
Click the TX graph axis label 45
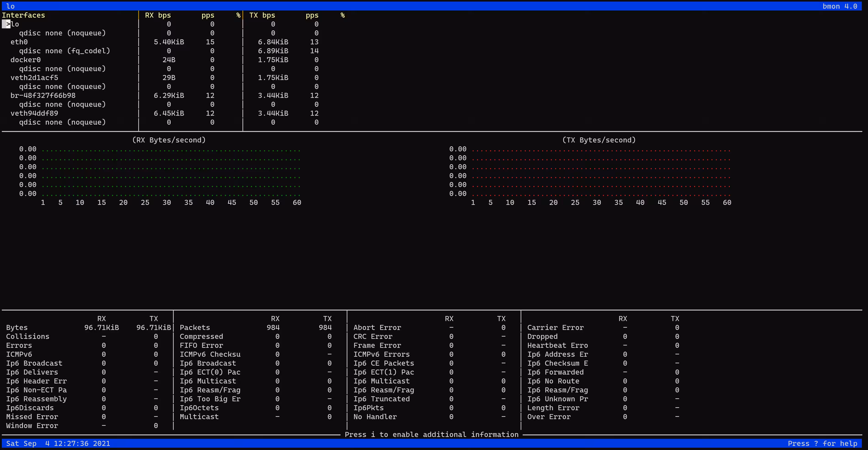click(662, 203)
